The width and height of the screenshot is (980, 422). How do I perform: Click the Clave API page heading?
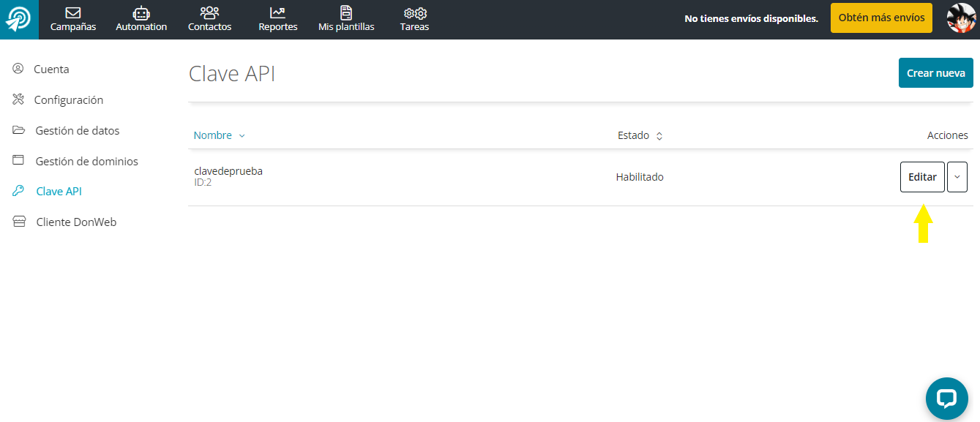(x=232, y=74)
